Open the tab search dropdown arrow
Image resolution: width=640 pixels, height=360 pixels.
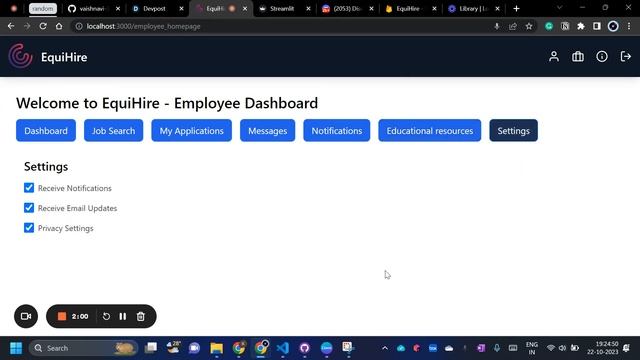click(560, 8)
